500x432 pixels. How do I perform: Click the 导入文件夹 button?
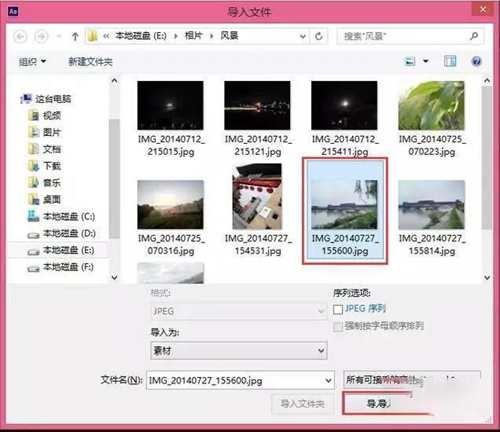302,404
